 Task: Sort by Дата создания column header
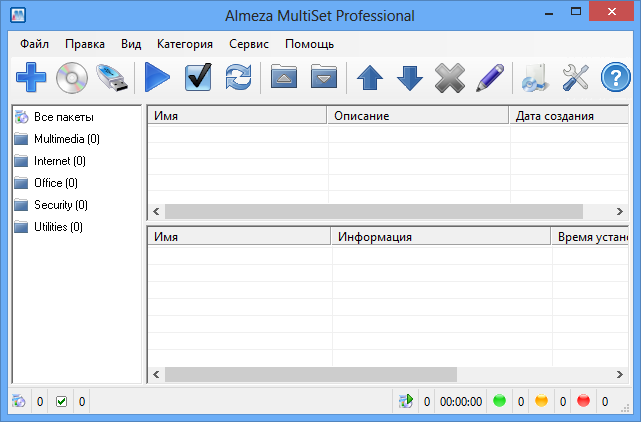[569, 116]
